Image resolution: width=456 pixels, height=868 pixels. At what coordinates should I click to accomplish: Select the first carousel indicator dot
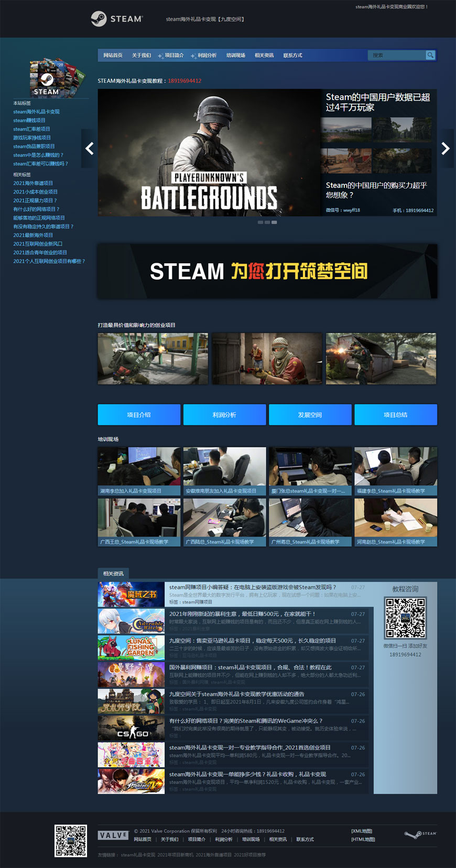pos(260,222)
